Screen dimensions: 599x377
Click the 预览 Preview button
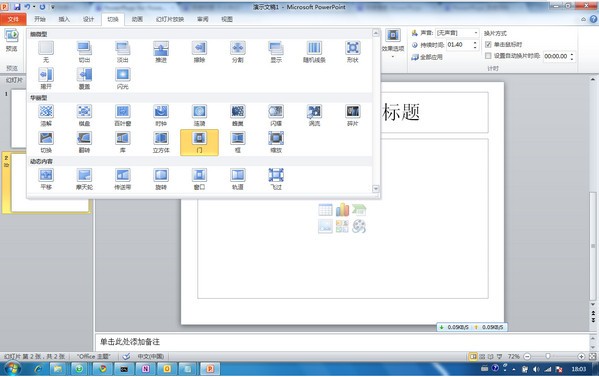tap(11, 40)
